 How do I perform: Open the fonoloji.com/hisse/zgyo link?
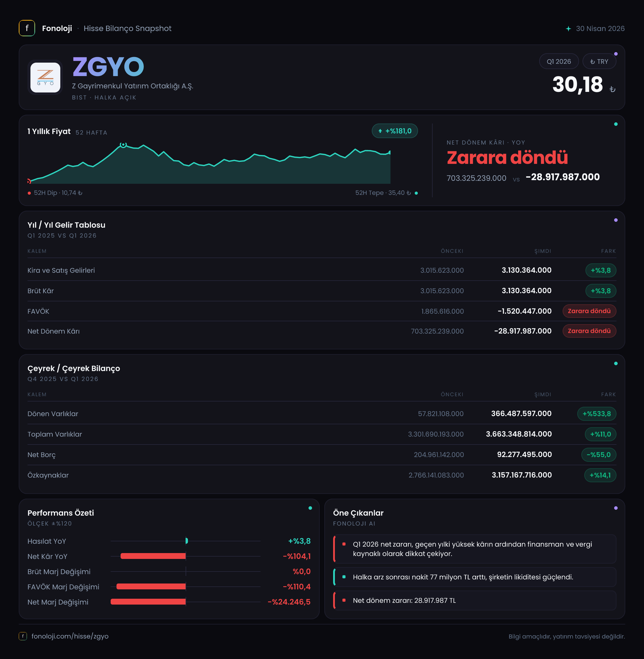[70, 636]
